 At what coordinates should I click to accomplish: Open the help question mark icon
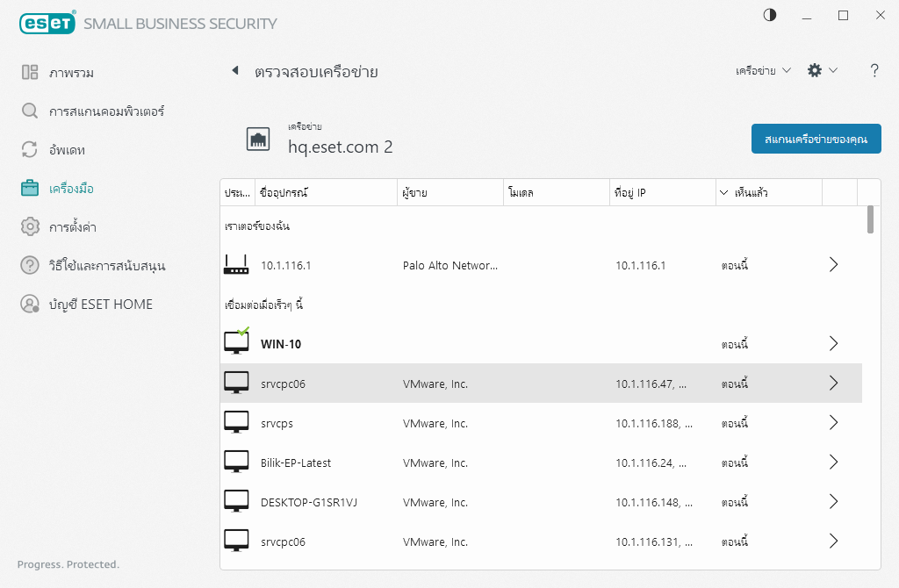[874, 71]
